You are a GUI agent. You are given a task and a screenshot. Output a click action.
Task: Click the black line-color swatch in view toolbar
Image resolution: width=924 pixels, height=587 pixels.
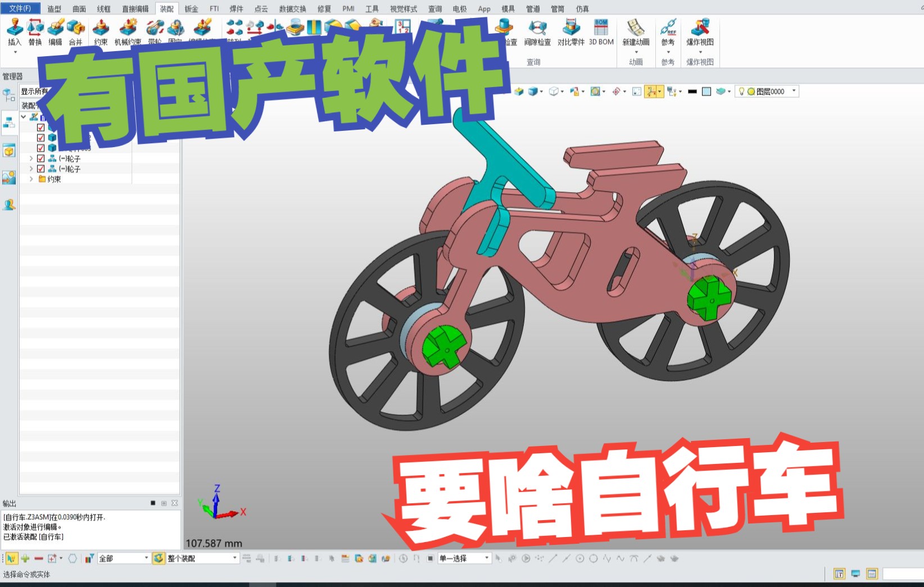[x=692, y=91]
